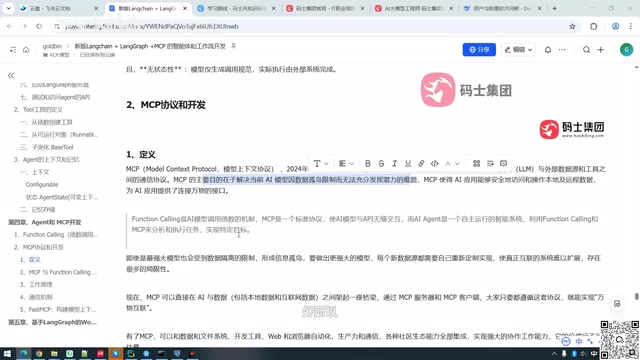
Task: Click the block insert icon in floating toolbar
Action: (x=476, y=164)
